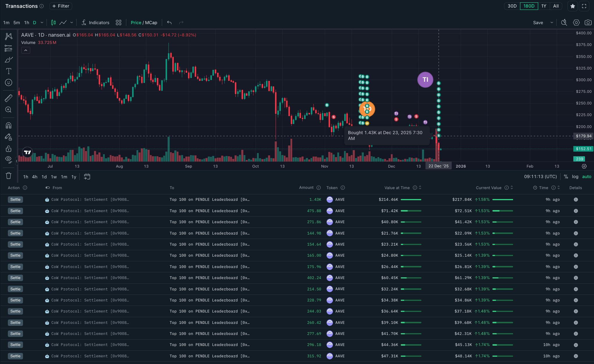Toggle hide all drawings eye icon
Viewport: 594px width, 364px height.
[8, 159]
